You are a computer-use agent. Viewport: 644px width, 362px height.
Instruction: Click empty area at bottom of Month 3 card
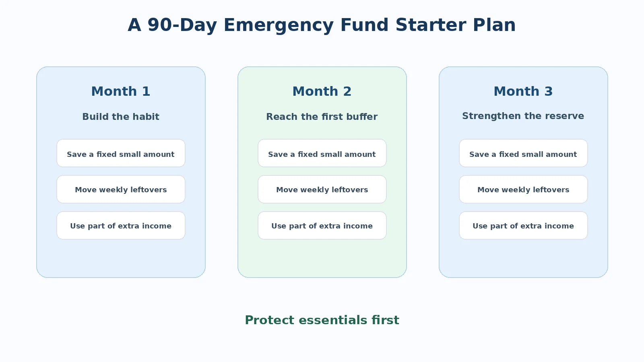point(523,258)
